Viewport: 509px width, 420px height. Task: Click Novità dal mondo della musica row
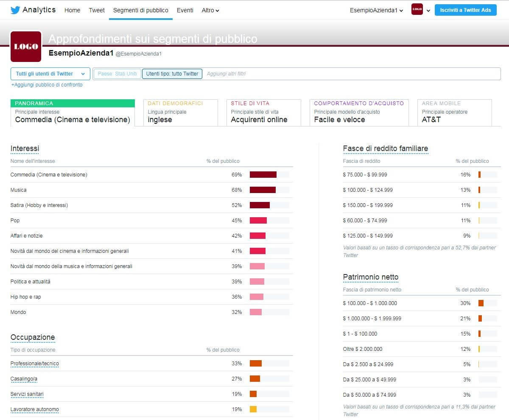(151, 266)
